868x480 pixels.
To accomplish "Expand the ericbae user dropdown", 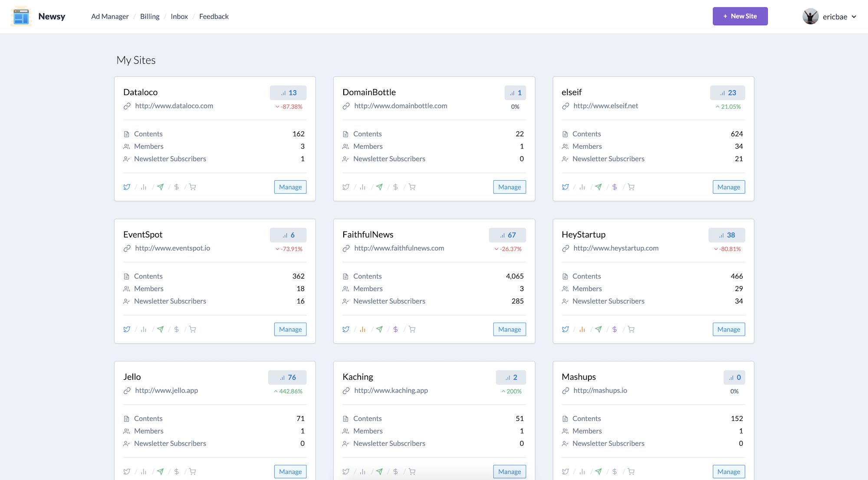I will pos(854,17).
